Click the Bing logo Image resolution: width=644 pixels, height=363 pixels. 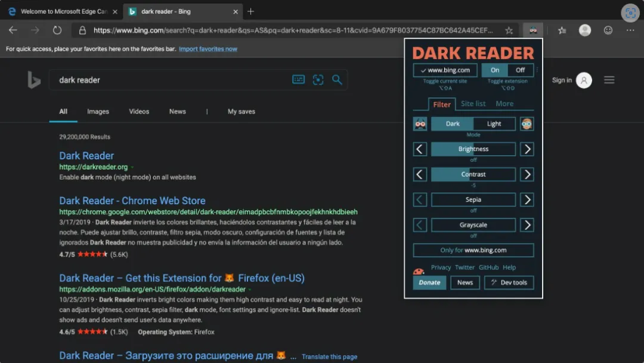[x=33, y=80]
